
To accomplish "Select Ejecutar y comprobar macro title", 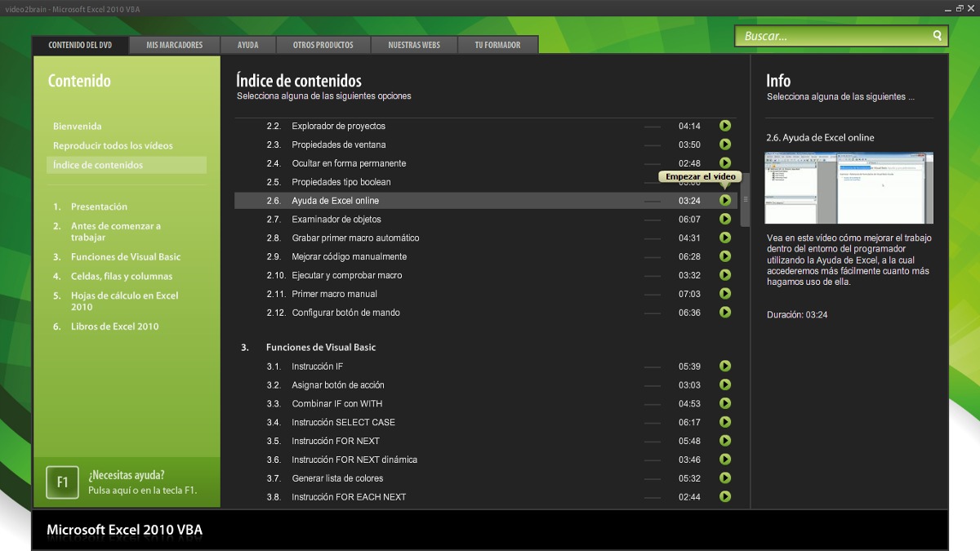I will tap(346, 275).
